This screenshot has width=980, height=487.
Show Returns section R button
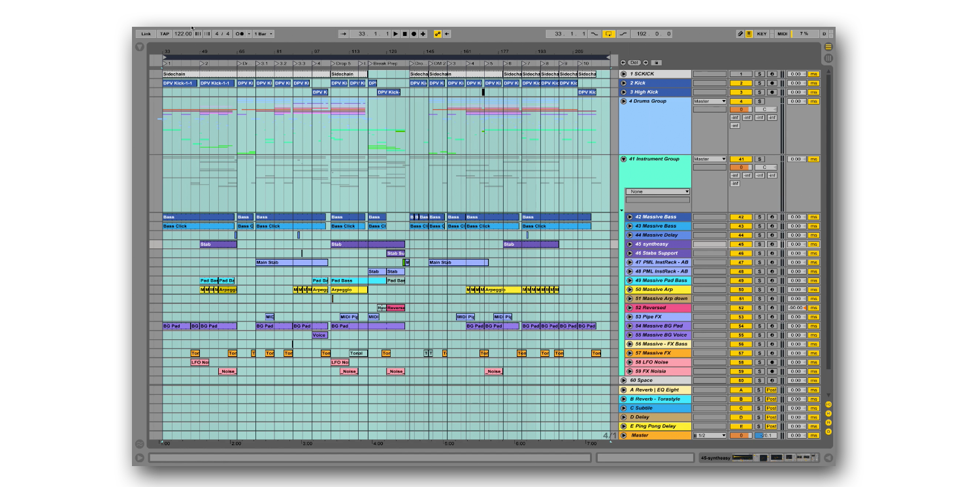click(828, 414)
